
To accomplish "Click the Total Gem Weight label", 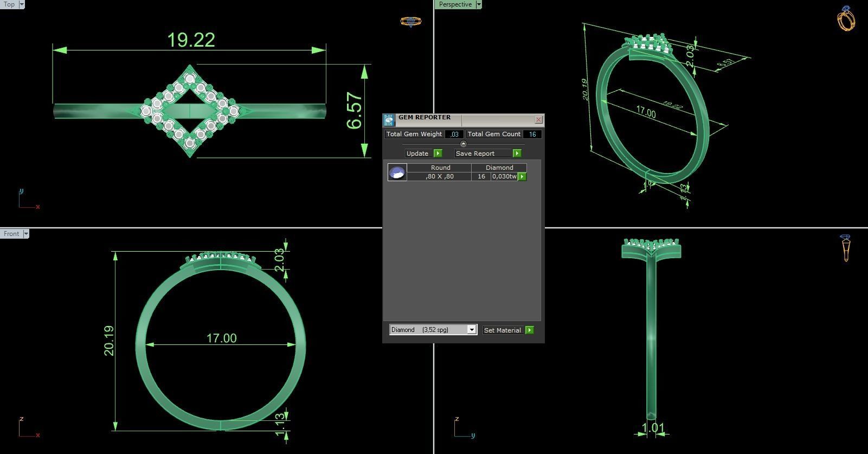I will (414, 134).
